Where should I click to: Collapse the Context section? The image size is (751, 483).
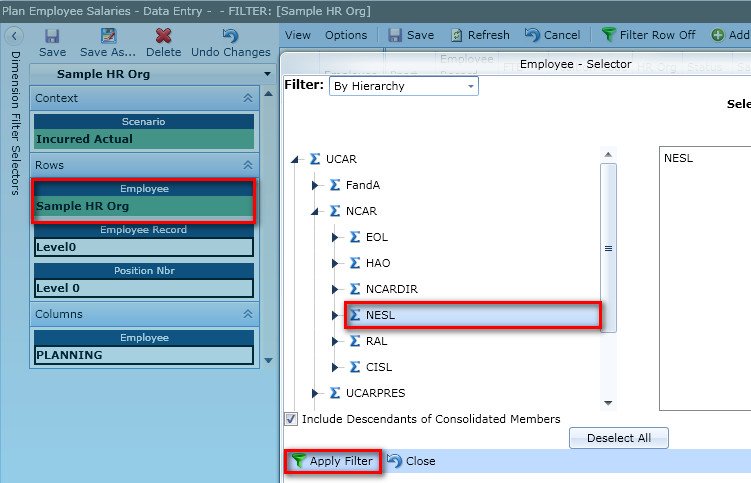pyautogui.click(x=248, y=98)
